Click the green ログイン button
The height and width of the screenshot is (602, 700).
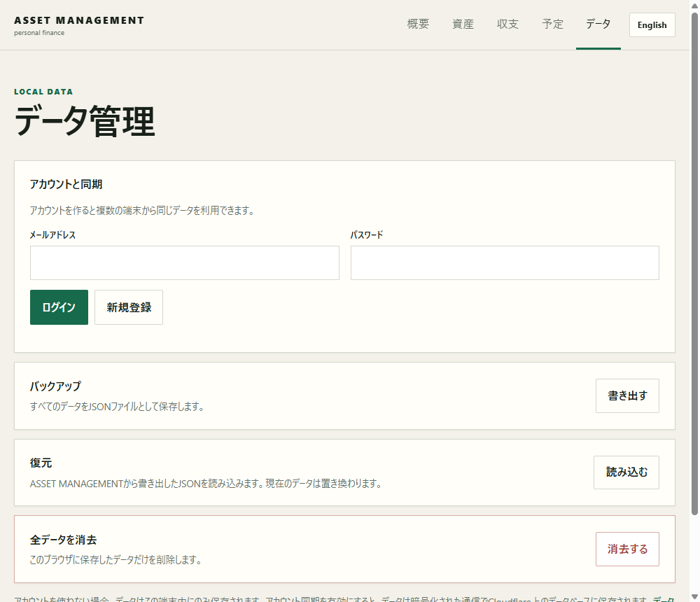point(59,307)
